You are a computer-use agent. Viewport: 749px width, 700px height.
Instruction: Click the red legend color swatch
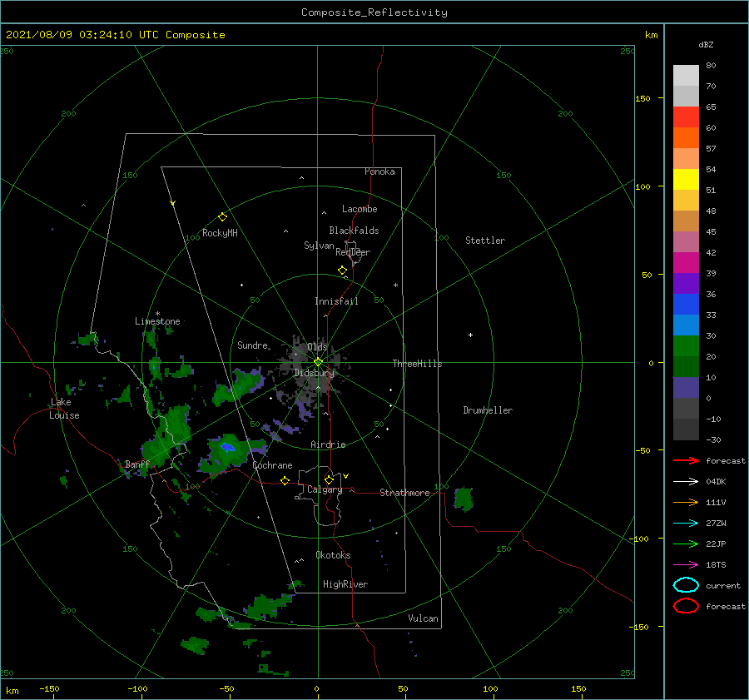click(x=686, y=117)
